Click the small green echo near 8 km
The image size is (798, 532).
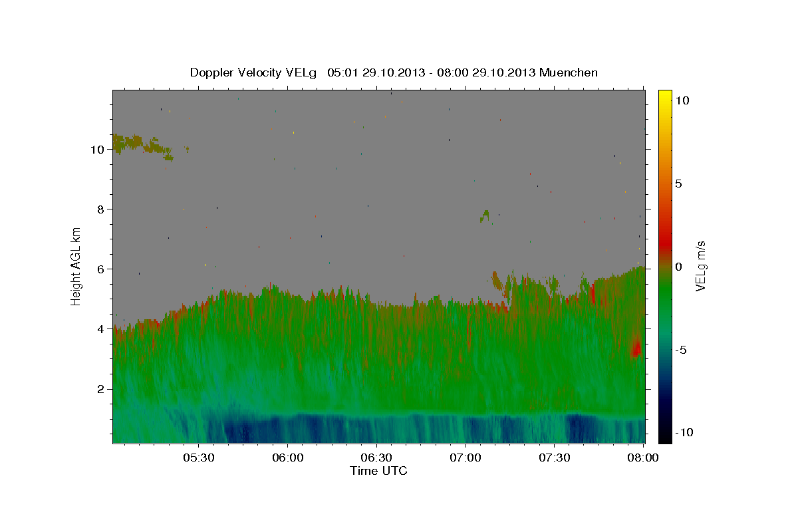485,215
